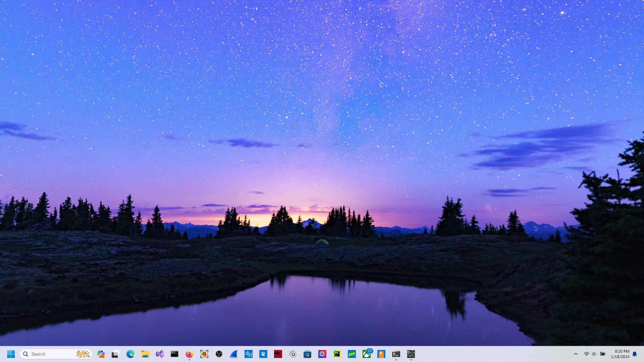Viewport: 644px width, 362px height.
Task: Open the Command Prompt icon
Action: [x=174, y=354]
